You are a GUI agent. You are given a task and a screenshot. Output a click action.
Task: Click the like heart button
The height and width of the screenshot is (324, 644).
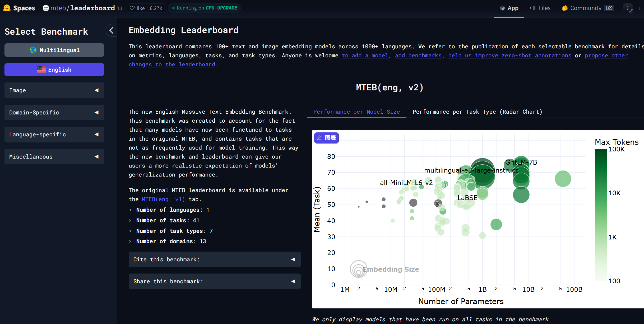tap(137, 8)
